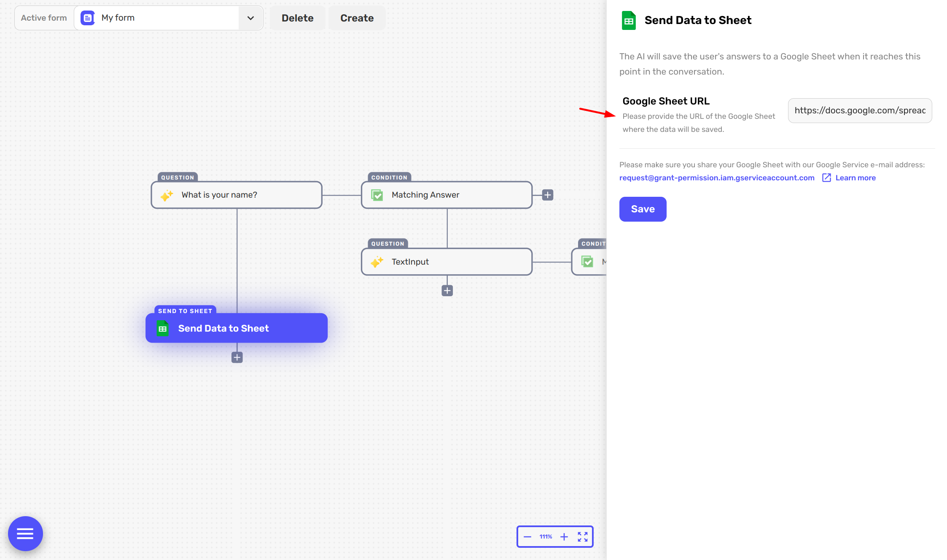
Task: Expand the plus node below Send Data to Sheet
Action: click(237, 357)
